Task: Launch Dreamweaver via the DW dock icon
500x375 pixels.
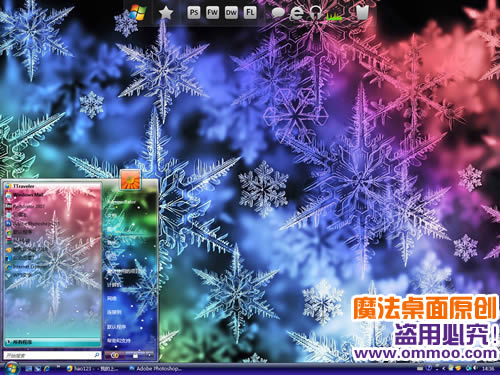Action: pos(231,13)
